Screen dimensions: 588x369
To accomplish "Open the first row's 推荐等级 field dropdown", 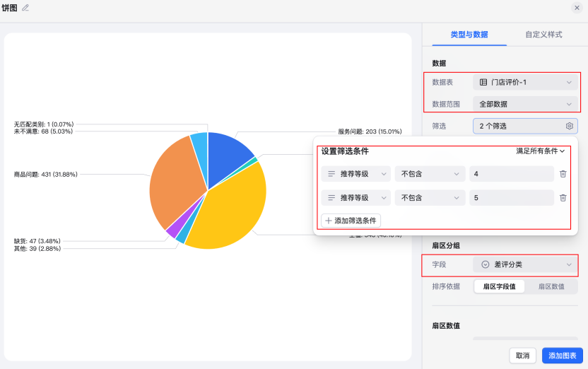I will tap(355, 174).
